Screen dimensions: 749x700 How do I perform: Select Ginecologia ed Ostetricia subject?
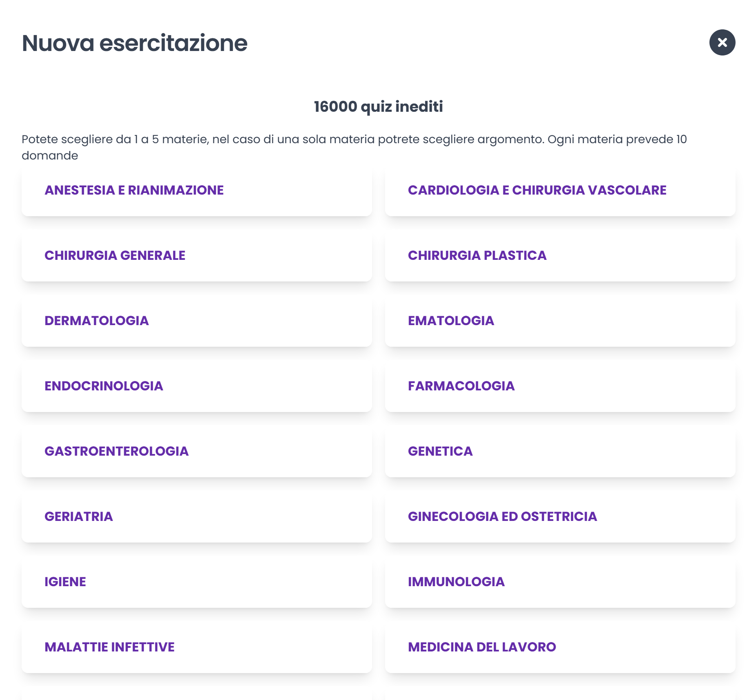(x=560, y=517)
